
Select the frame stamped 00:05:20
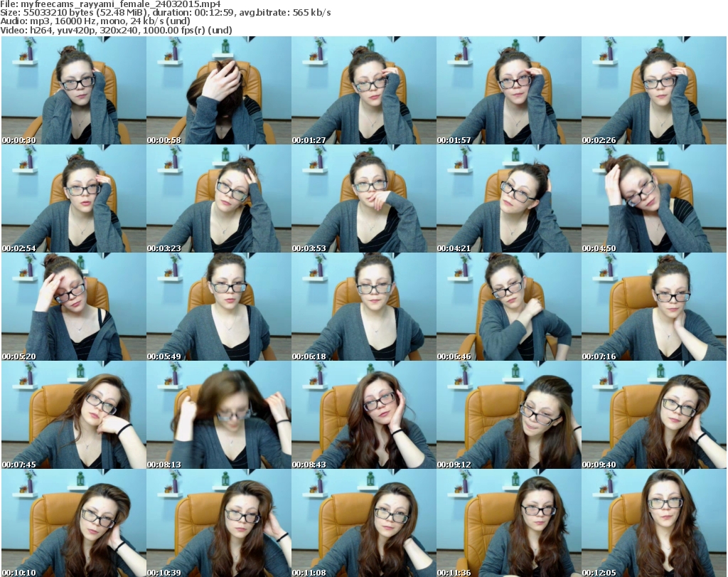tap(74, 307)
